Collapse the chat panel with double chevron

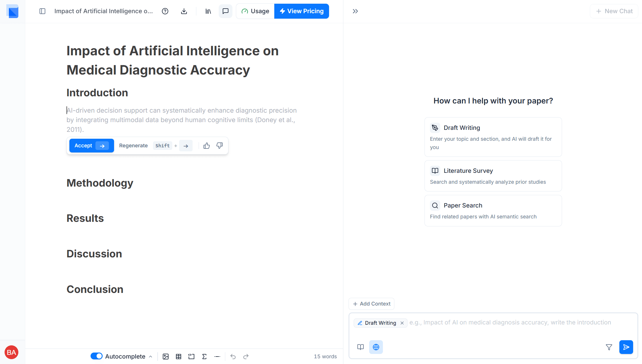355,11
